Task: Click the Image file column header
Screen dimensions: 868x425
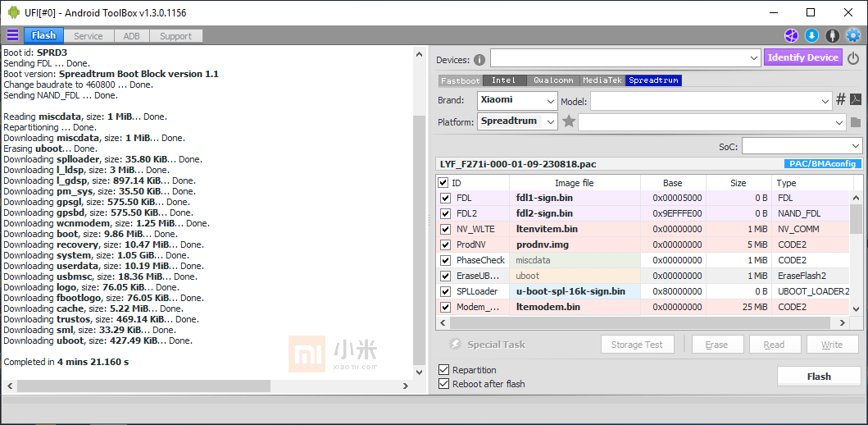Action: (x=575, y=183)
